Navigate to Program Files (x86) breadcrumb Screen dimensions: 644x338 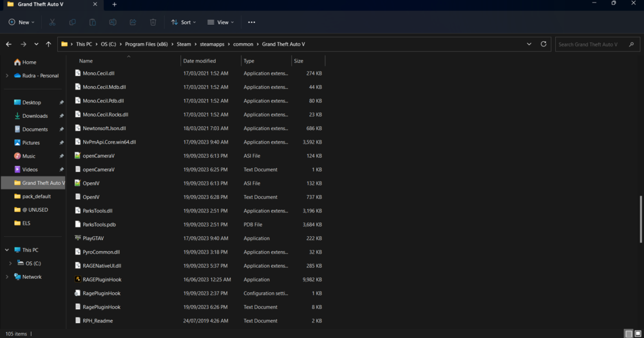coord(146,44)
